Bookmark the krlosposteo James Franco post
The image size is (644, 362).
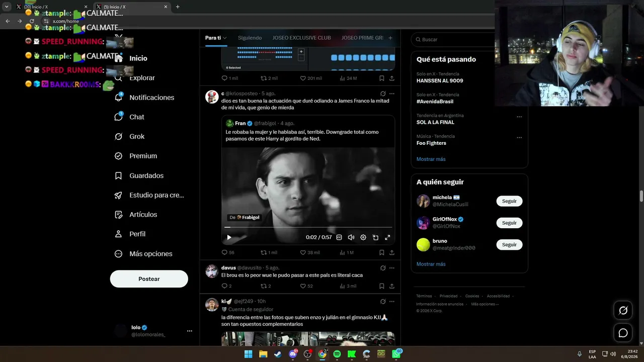pos(382,252)
